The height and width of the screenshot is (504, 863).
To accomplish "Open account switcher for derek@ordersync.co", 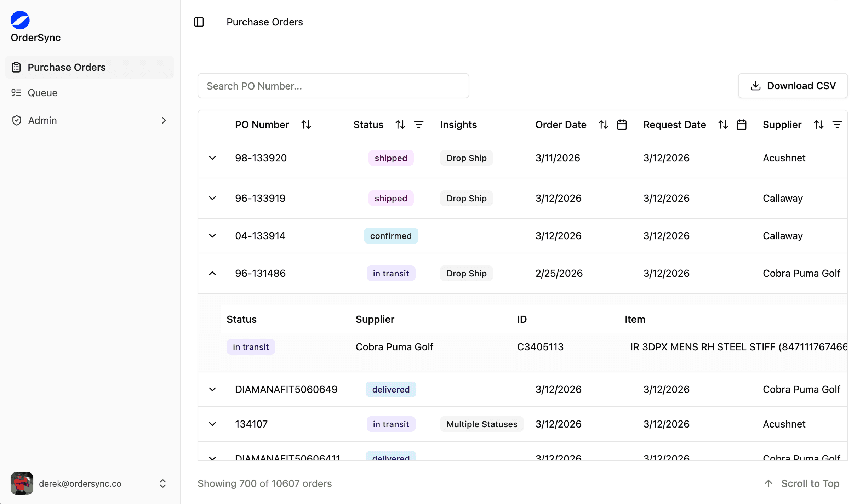I will pos(162,483).
